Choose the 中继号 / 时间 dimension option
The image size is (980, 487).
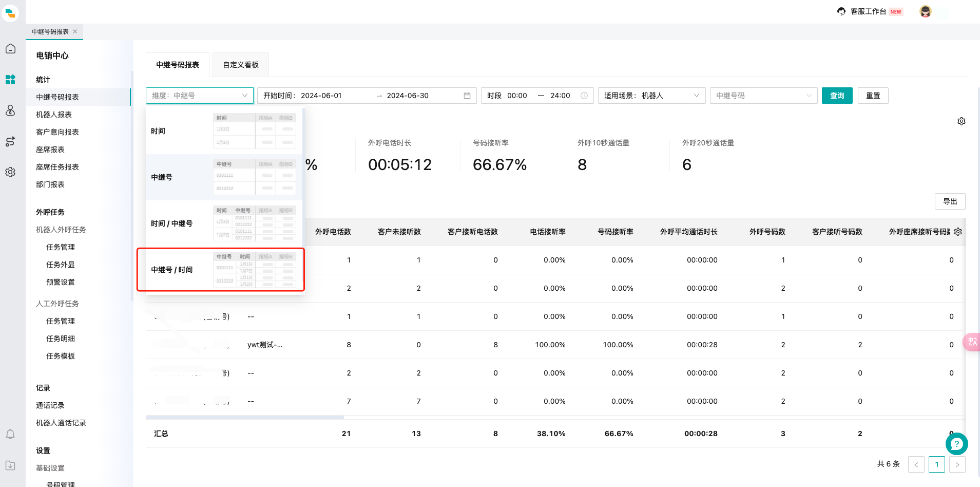click(224, 270)
